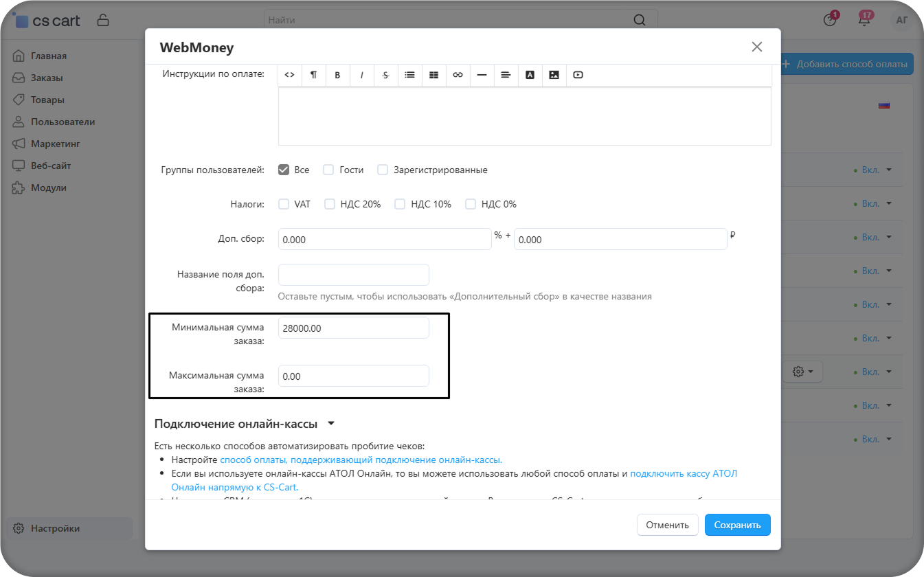The width and height of the screenshot is (924, 577).
Task: Open text alignment options in editor
Action: click(x=506, y=75)
